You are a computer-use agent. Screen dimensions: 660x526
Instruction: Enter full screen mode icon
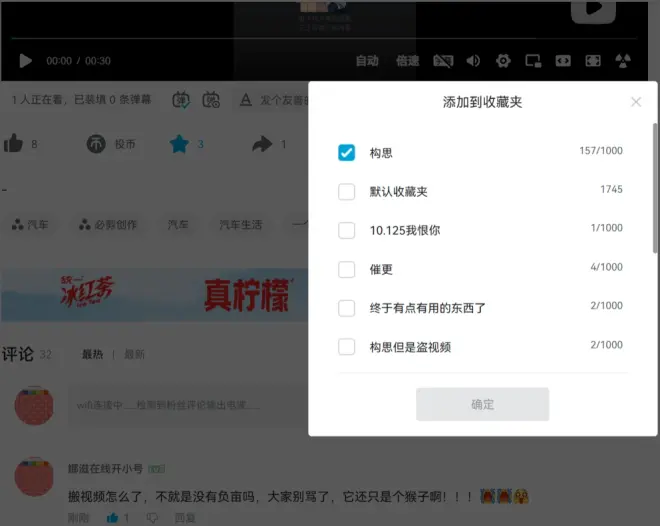pos(593,61)
